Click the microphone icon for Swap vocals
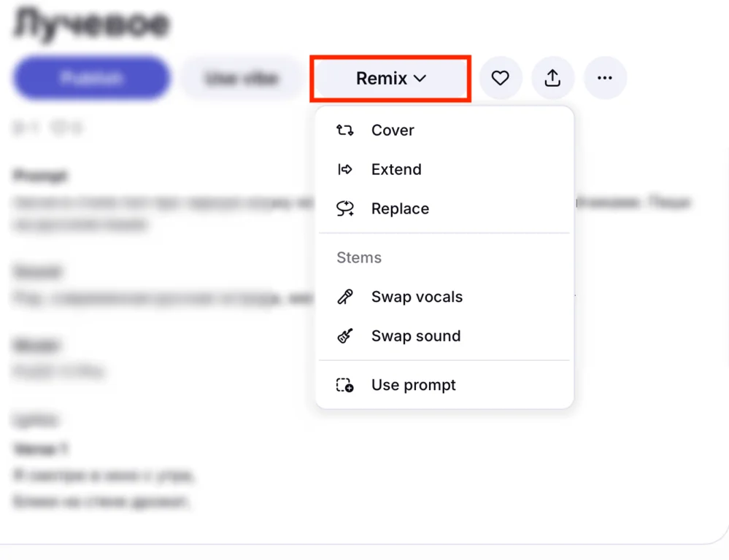Screen dimensions: 729x560 (x=345, y=297)
